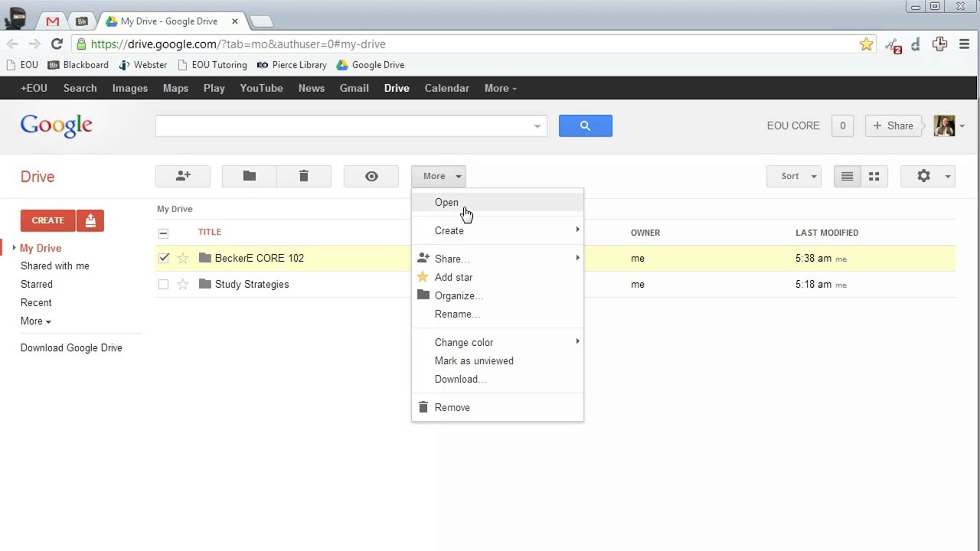The width and height of the screenshot is (980, 551).
Task: Click the Gmail pinned tab icon
Action: [x=52, y=21]
